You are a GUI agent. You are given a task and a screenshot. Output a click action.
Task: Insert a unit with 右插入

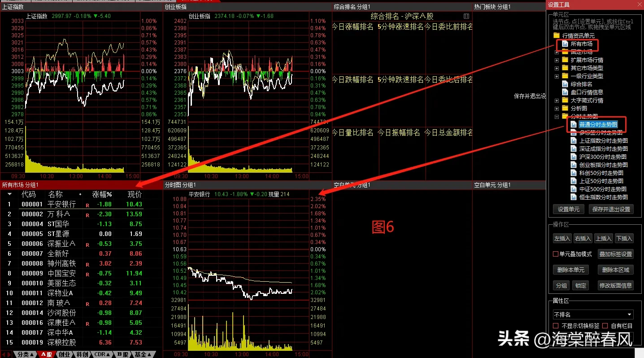click(583, 238)
